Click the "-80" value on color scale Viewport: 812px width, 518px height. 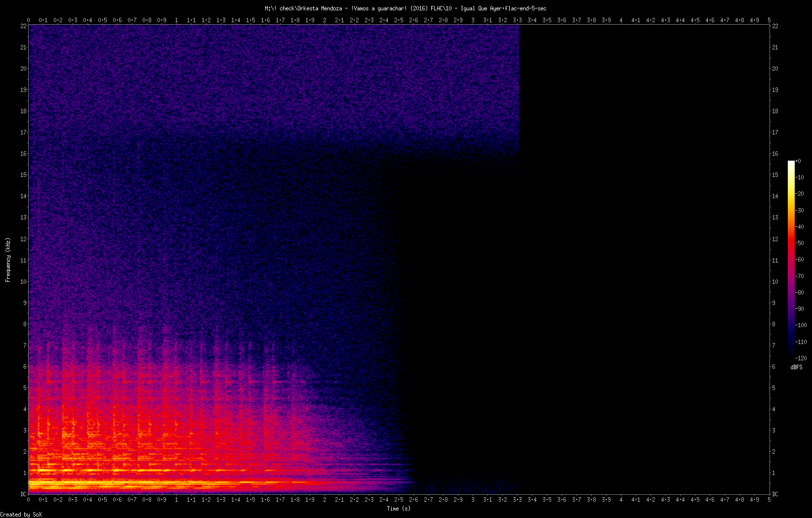click(x=800, y=293)
